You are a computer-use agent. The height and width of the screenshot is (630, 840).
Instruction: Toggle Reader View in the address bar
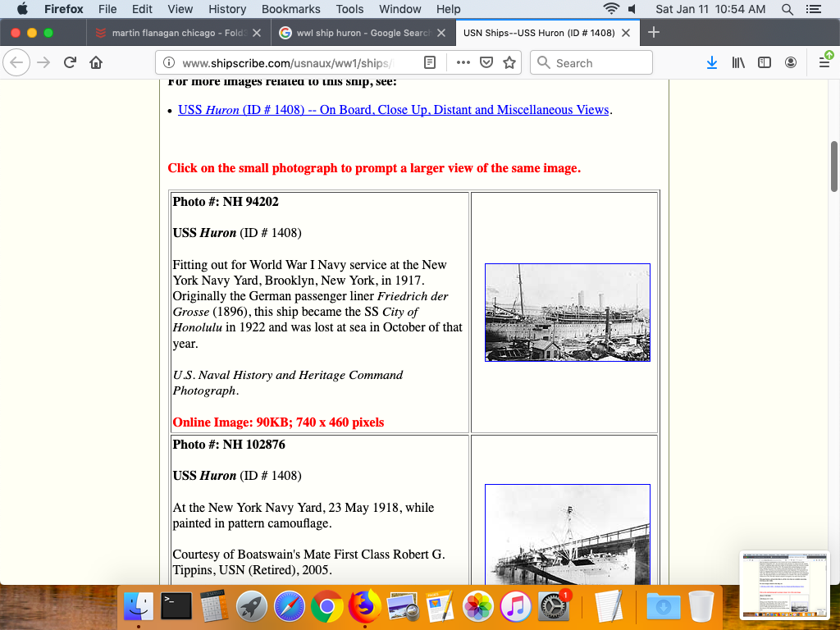click(x=430, y=63)
